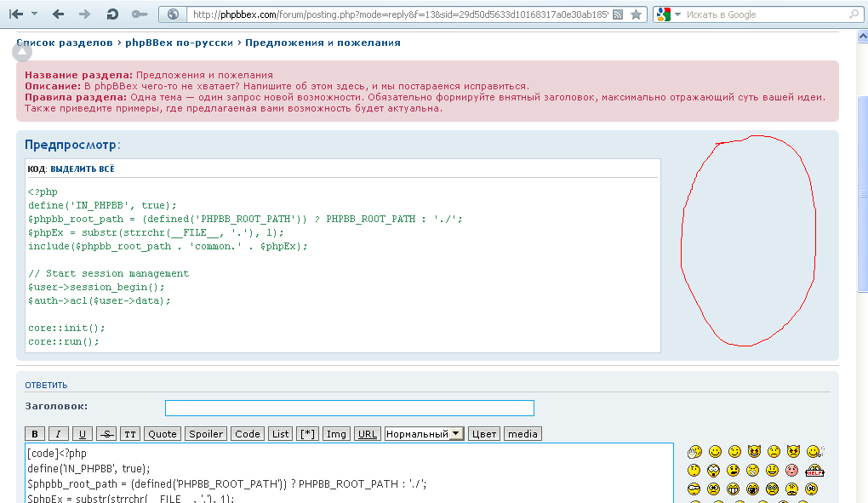Toggle bold formatting with B button
This screenshot has height=503, width=868.
(35, 434)
